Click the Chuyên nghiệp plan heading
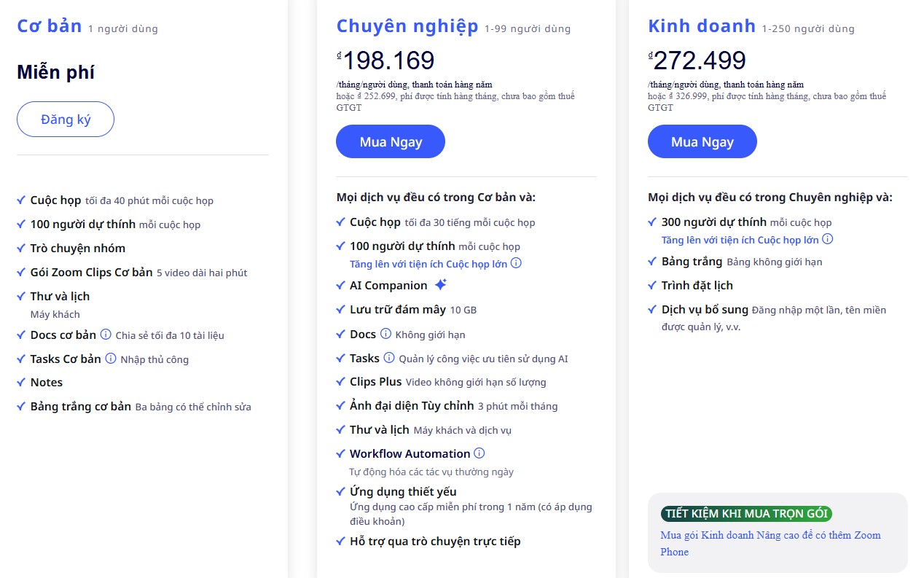This screenshot has width=924, height=578. [407, 27]
